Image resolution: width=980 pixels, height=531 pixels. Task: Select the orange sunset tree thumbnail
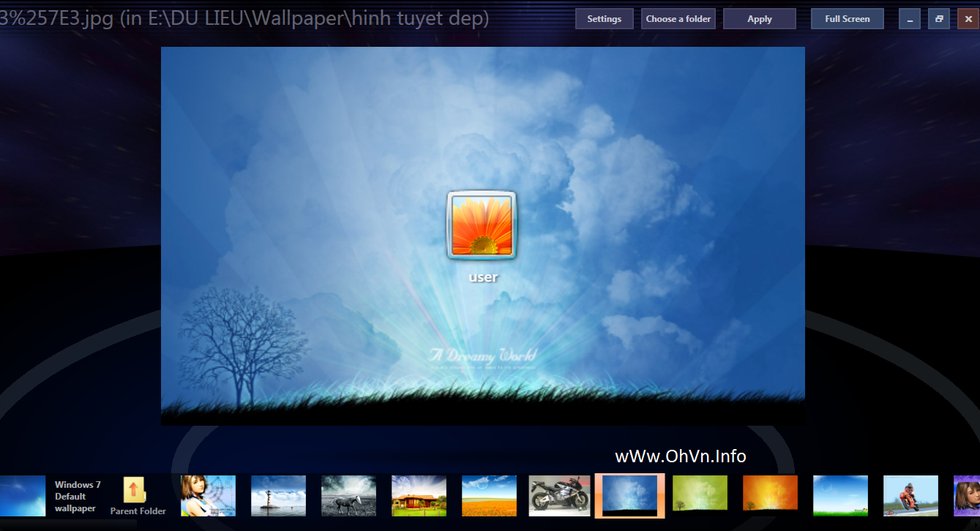point(771,496)
